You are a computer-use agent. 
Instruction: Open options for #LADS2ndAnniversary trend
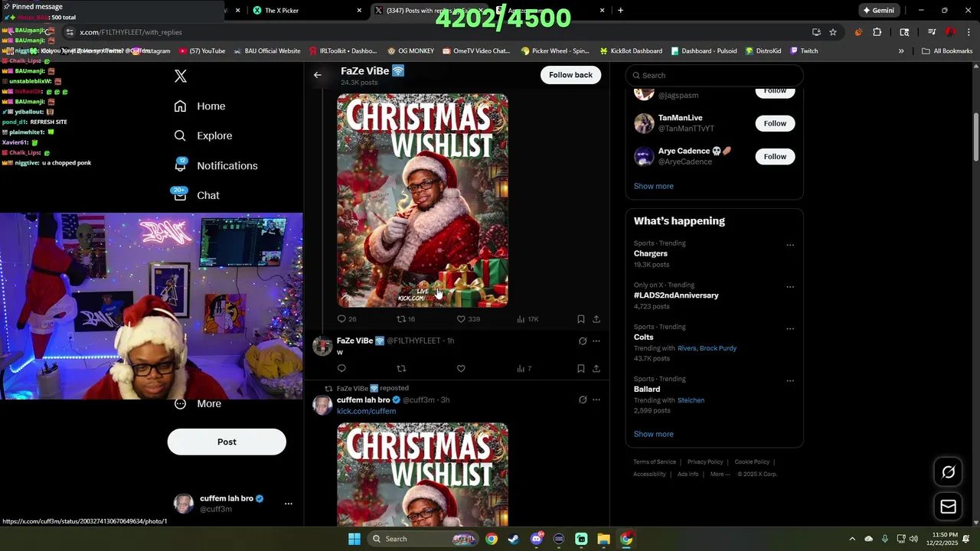point(790,287)
